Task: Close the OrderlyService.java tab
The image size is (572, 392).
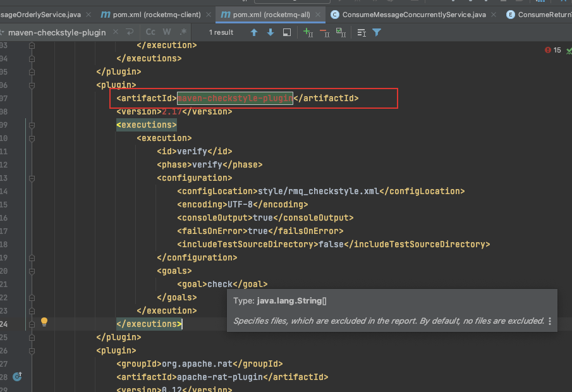Action: (88, 15)
